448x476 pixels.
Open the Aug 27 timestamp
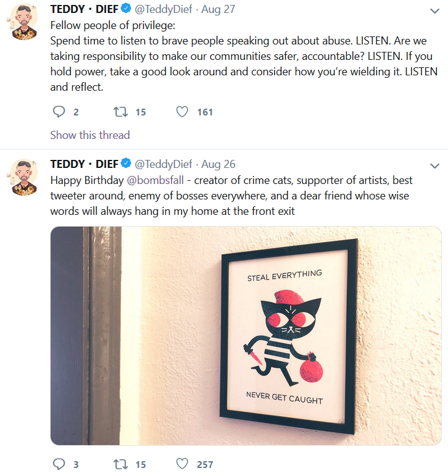[x=218, y=9]
